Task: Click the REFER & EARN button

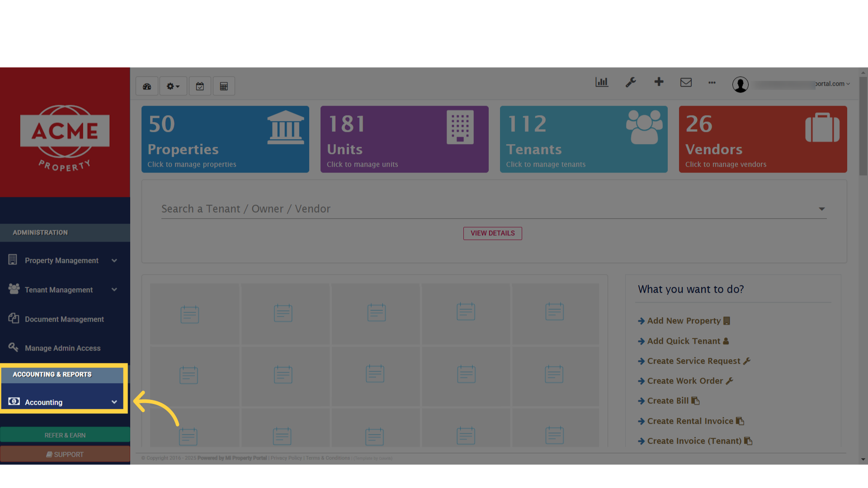Action: click(x=65, y=435)
